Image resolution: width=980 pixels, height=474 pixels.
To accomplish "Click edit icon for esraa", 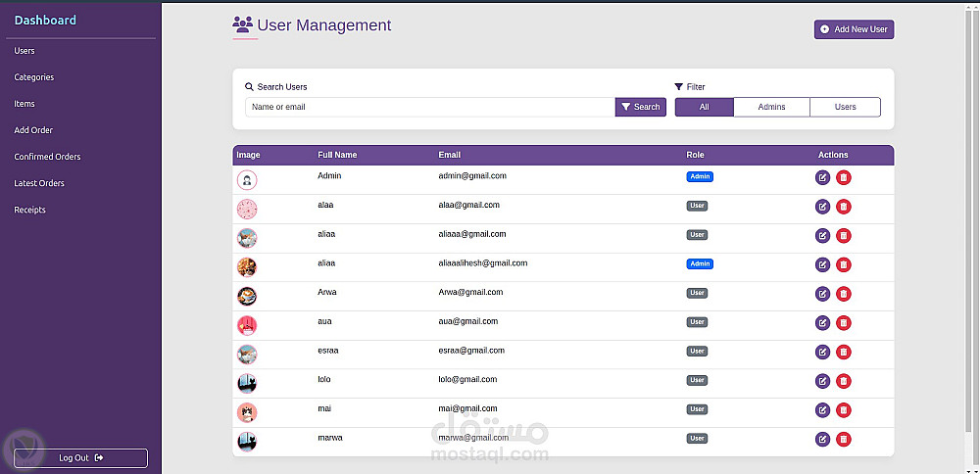I will point(822,352).
